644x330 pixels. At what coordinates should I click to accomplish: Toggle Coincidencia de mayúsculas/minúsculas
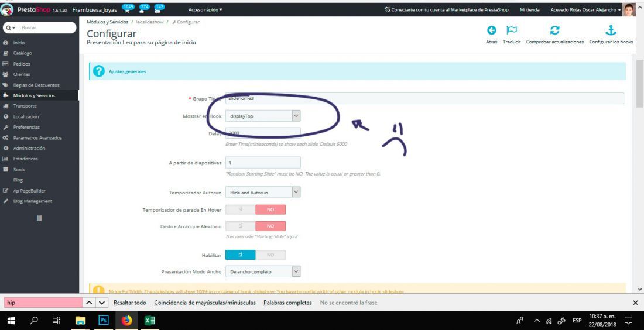[205, 302]
